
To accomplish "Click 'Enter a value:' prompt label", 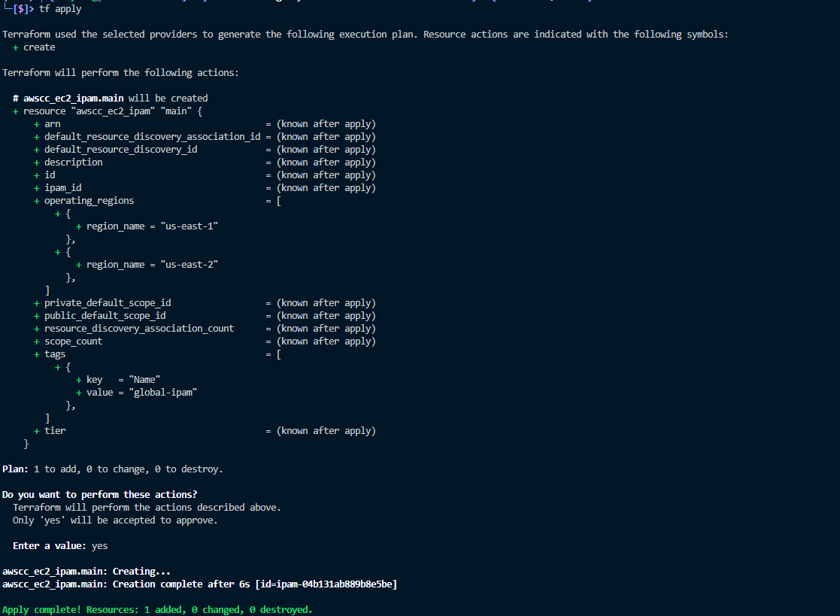I will [50, 546].
